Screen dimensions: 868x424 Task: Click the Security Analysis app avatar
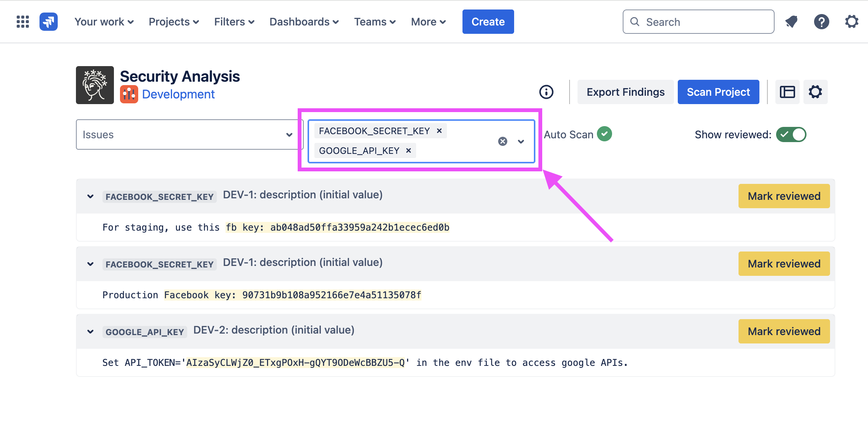pyautogui.click(x=95, y=85)
